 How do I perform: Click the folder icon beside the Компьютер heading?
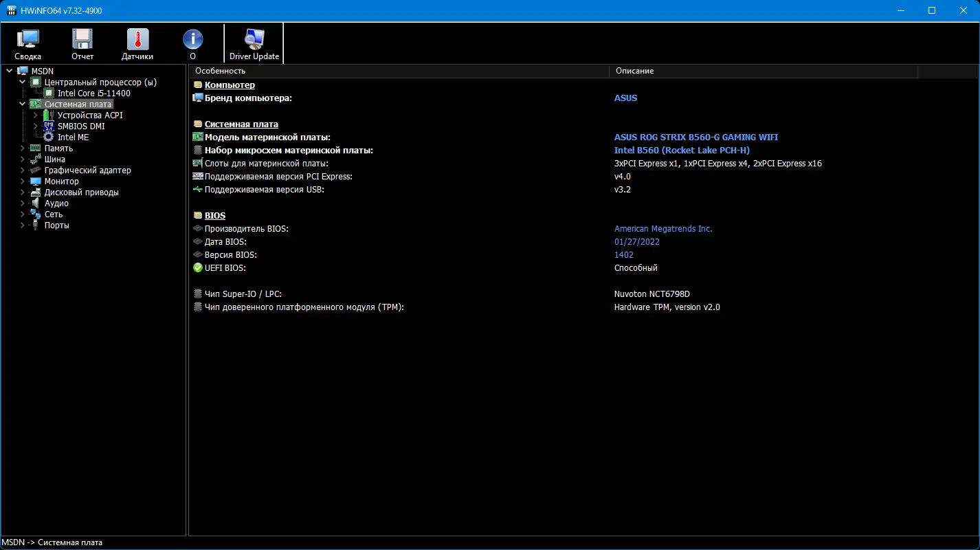[198, 85]
